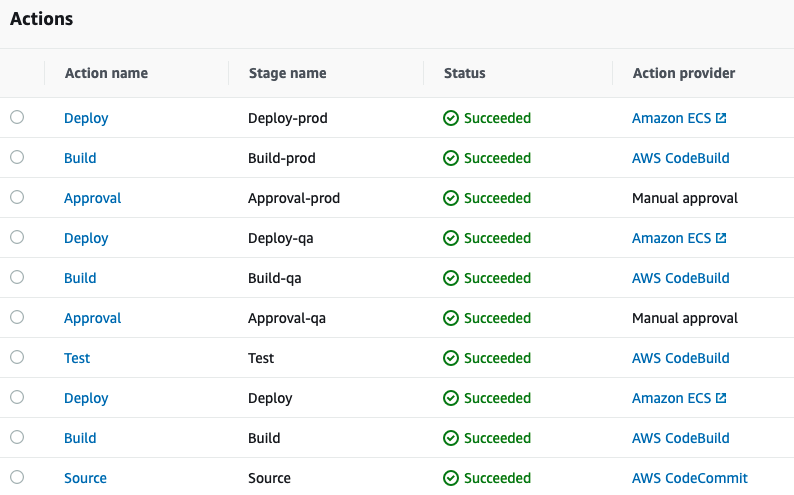Open AWS CodeCommit provider link
The width and height of the screenshot is (794, 495).
coord(689,478)
